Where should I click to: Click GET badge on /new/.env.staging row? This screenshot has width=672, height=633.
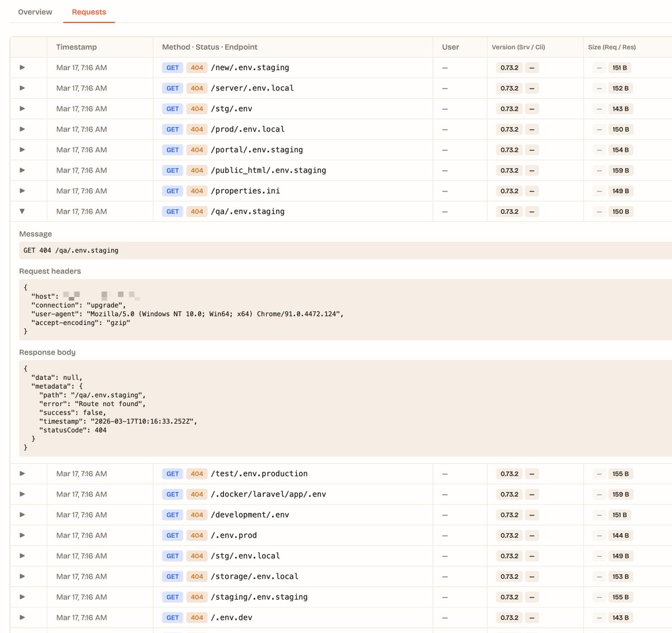172,68
